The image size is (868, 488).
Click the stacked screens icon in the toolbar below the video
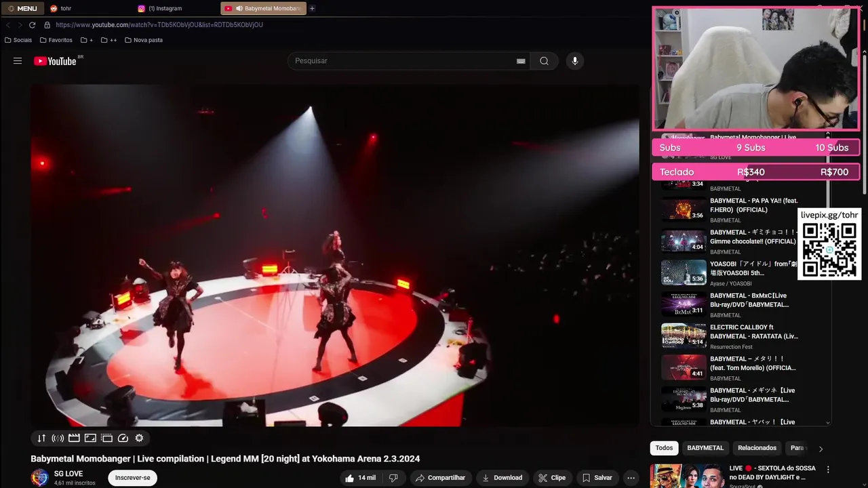point(106,438)
